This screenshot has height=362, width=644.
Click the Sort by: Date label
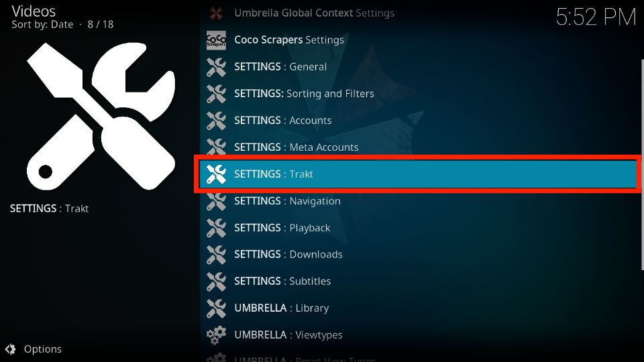coord(42,25)
